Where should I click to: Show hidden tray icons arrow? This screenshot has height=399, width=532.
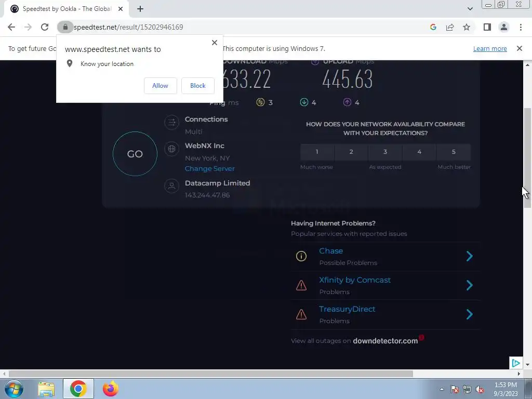pyautogui.click(x=442, y=389)
